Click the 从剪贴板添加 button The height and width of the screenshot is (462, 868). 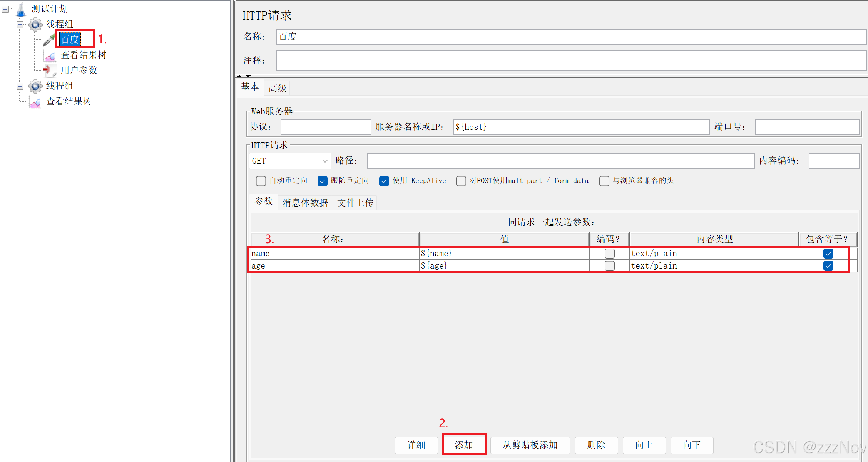click(530, 445)
